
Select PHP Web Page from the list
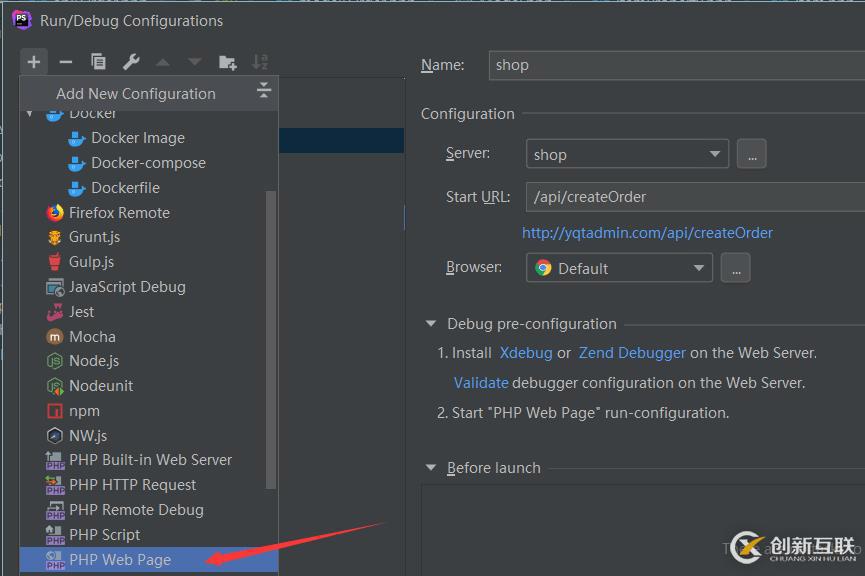[120, 560]
